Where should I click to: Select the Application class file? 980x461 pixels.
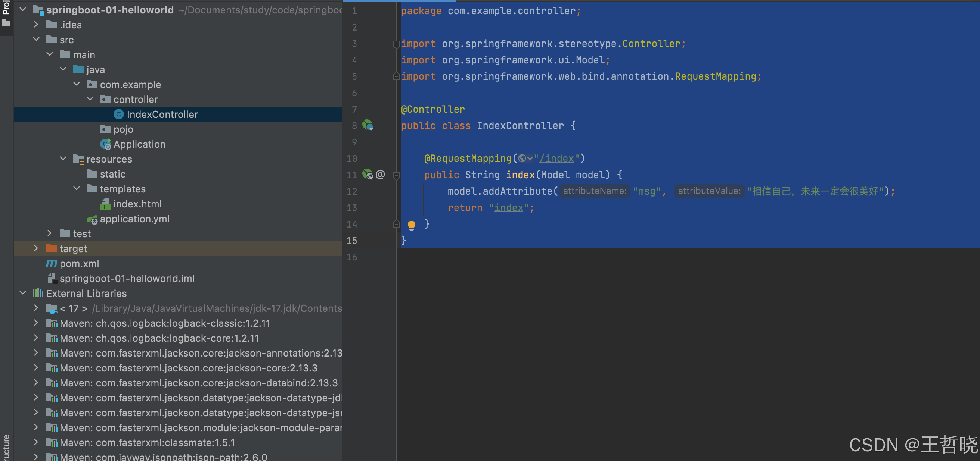click(139, 144)
